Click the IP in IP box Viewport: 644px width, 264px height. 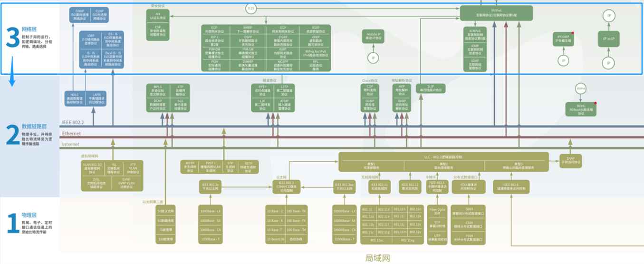click(x=608, y=39)
